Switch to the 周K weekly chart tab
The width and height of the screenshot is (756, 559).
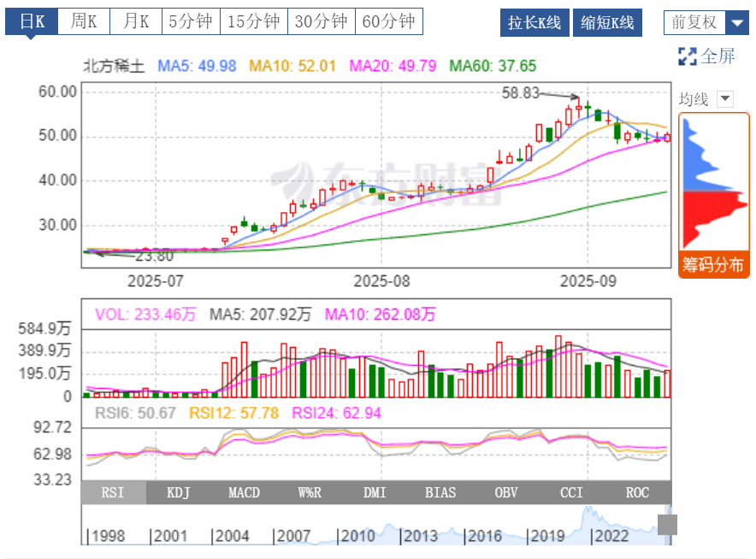[x=84, y=21]
